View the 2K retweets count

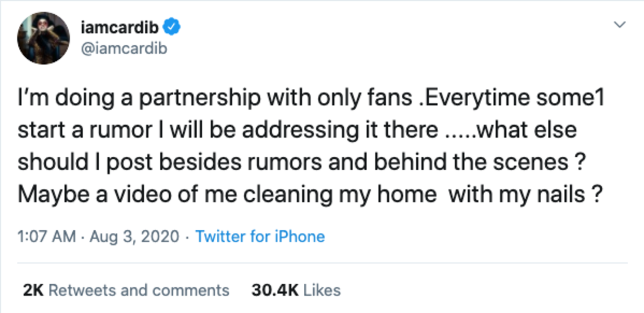(x=33, y=290)
